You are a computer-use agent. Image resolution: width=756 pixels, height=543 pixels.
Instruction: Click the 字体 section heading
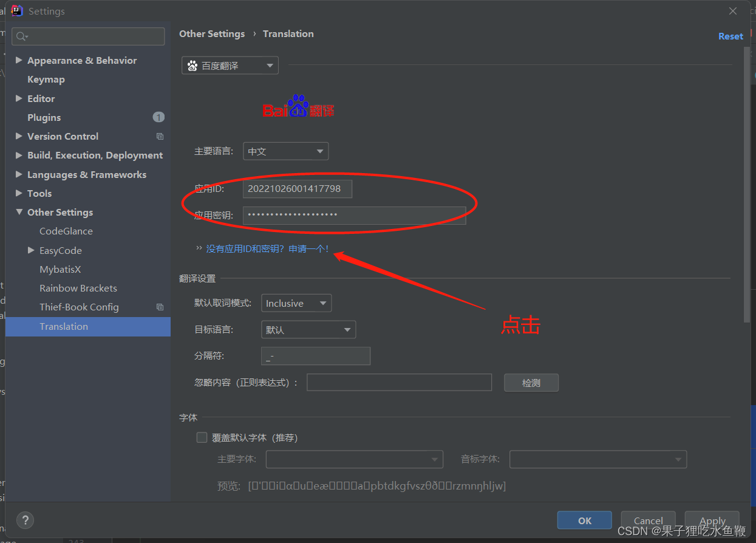point(188,417)
